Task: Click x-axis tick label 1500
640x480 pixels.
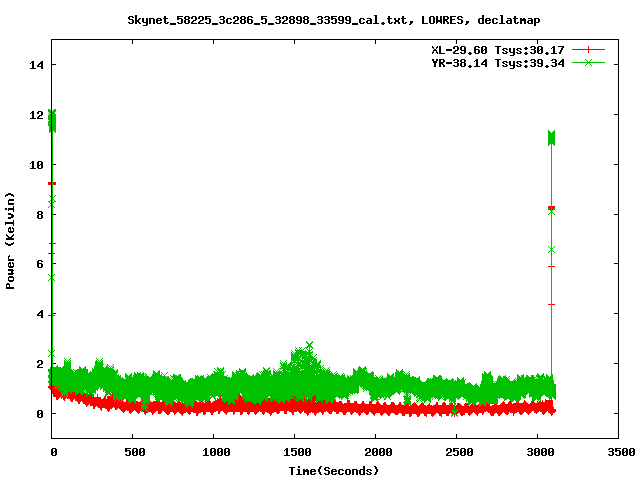Action: pyautogui.click(x=297, y=452)
